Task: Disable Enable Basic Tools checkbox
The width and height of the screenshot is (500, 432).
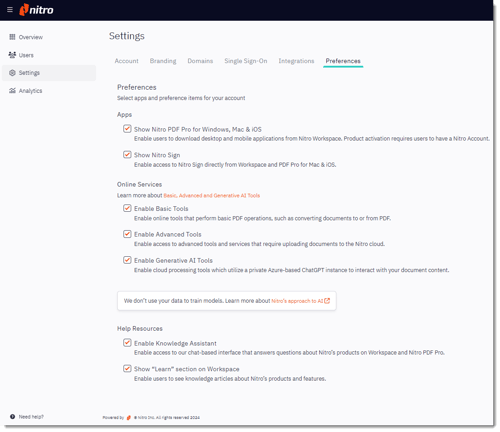Action: tap(127, 208)
